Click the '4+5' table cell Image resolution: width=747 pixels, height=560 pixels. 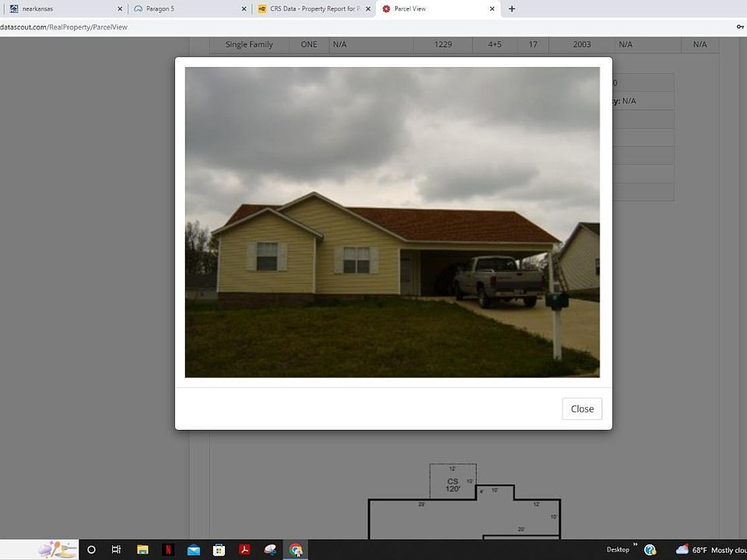pos(495,44)
